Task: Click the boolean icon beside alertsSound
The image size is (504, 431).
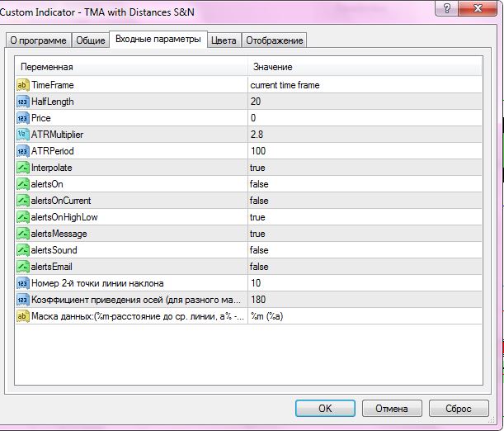Action: point(22,250)
